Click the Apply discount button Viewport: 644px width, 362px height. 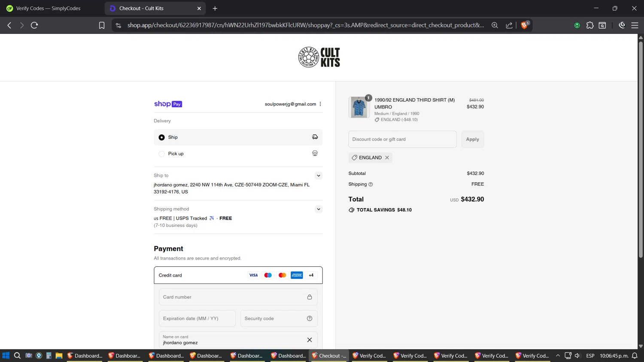coord(472,139)
